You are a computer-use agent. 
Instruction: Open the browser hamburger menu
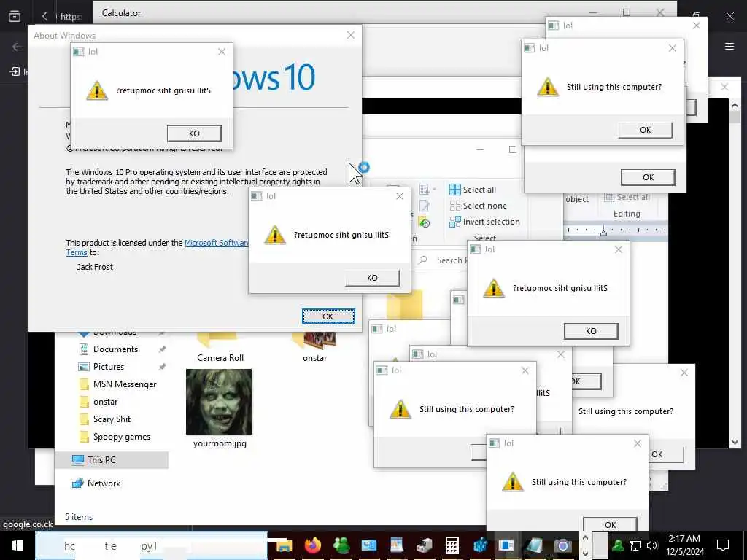[x=729, y=46]
